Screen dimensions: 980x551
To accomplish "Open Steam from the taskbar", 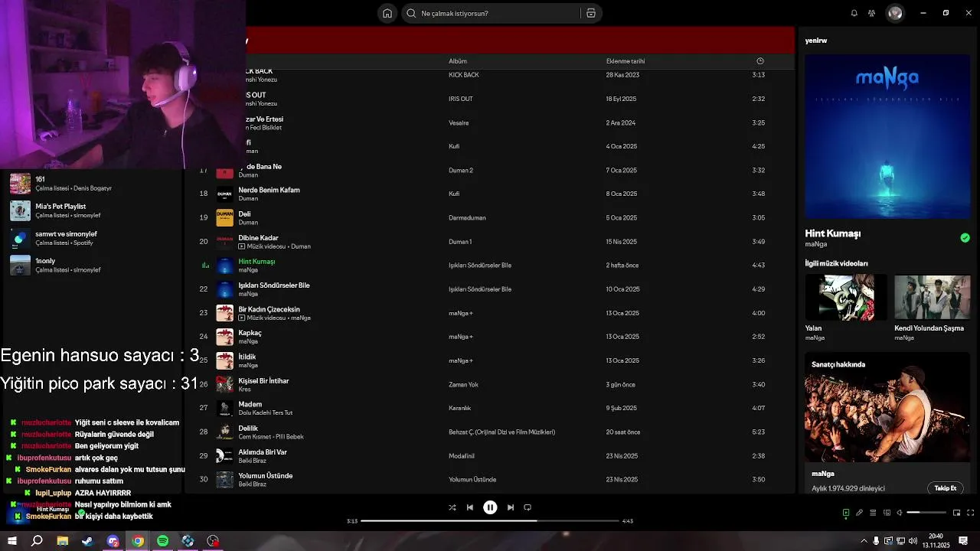I will pyautogui.click(x=87, y=541).
